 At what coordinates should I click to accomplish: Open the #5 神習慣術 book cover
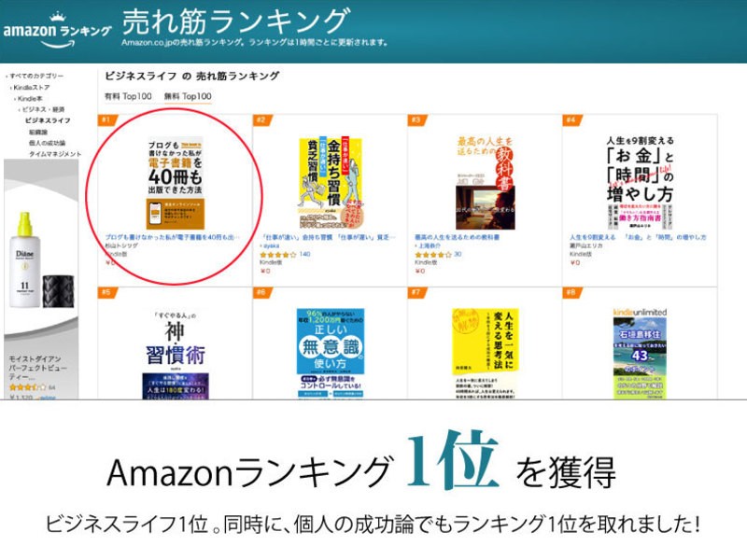(176, 354)
